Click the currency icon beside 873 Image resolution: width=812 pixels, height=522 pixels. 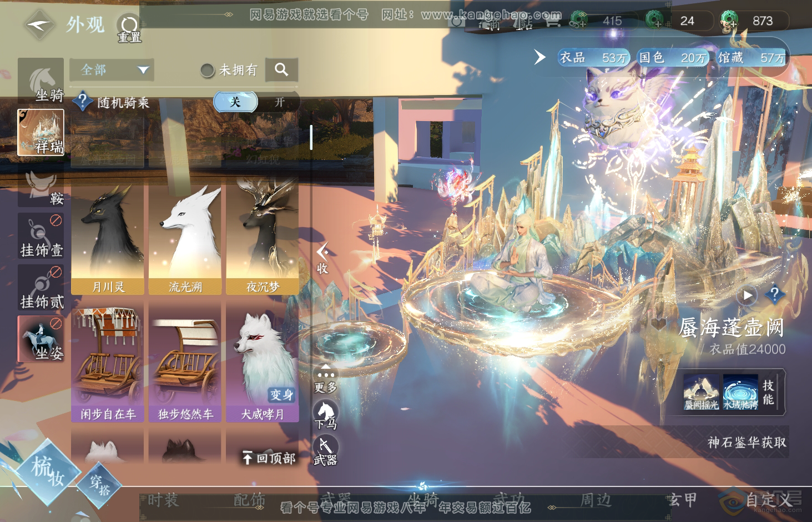[729, 21]
